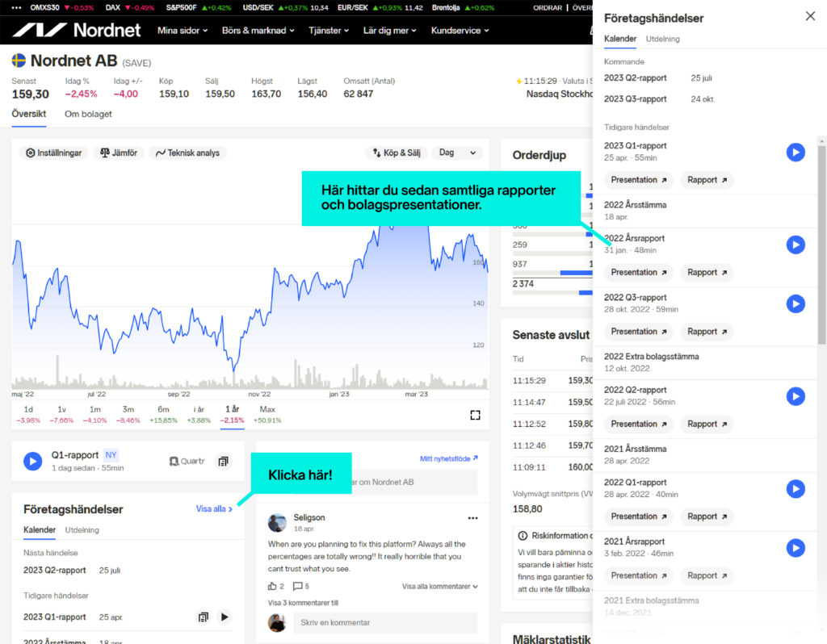Open Presentation for 2021 Årsrapport
Image resolution: width=827 pixels, height=644 pixels.
638,575
